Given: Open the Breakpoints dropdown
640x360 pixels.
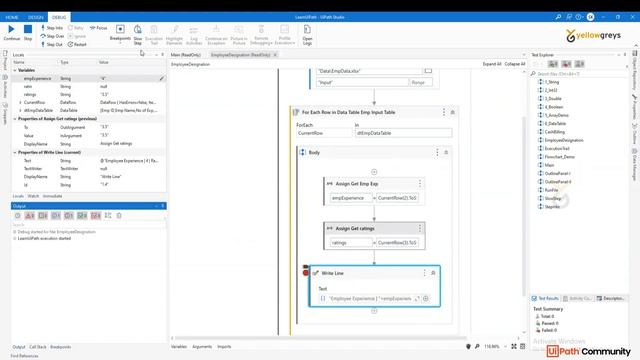Looking at the screenshot, I should click(120, 34).
